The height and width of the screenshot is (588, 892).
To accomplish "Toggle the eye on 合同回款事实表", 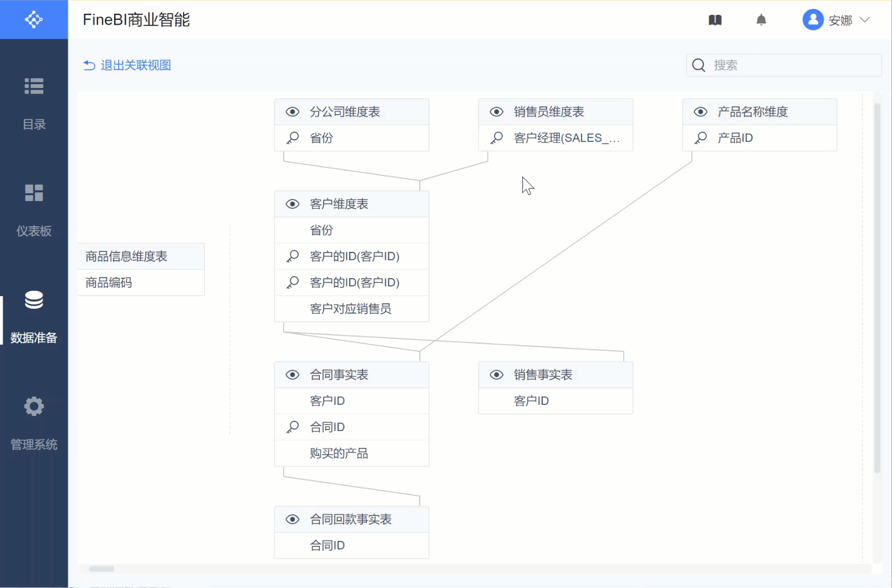I will point(293,519).
